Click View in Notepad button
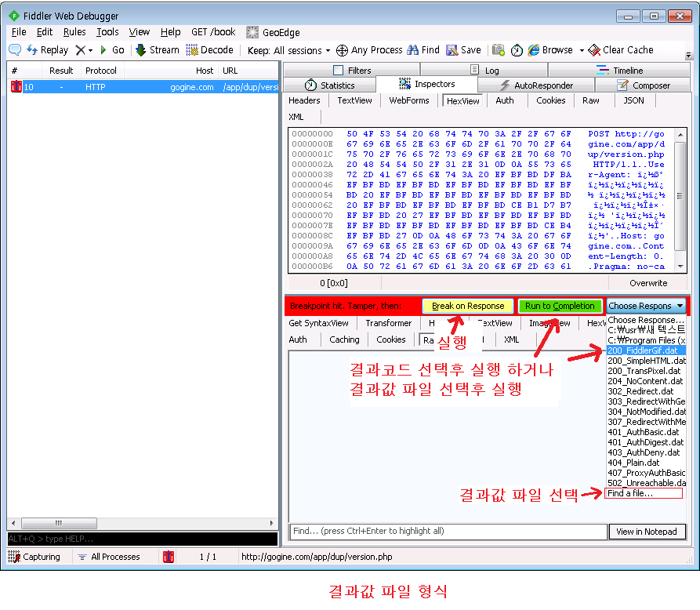Screen dimensions: 700x610 coord(647,532)
